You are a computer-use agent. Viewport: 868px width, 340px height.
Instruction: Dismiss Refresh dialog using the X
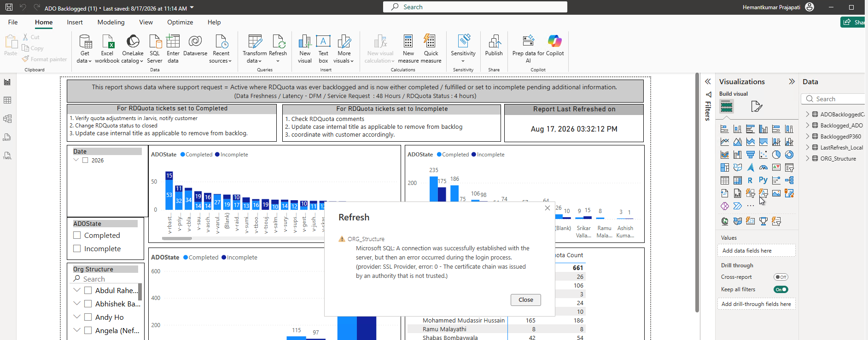pos(548,208)
